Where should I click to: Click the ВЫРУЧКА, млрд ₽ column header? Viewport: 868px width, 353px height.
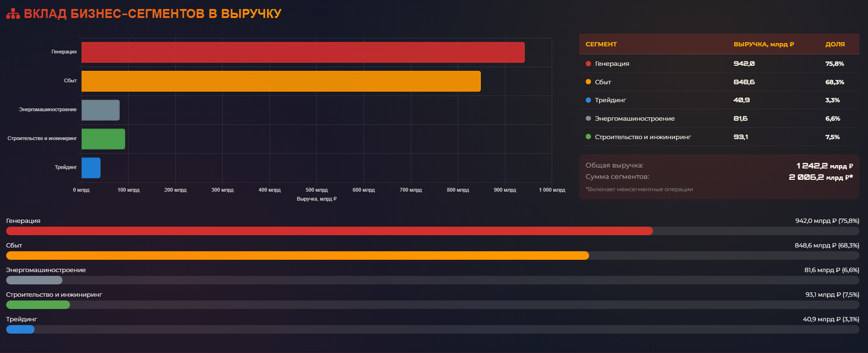tap(764, 44)
